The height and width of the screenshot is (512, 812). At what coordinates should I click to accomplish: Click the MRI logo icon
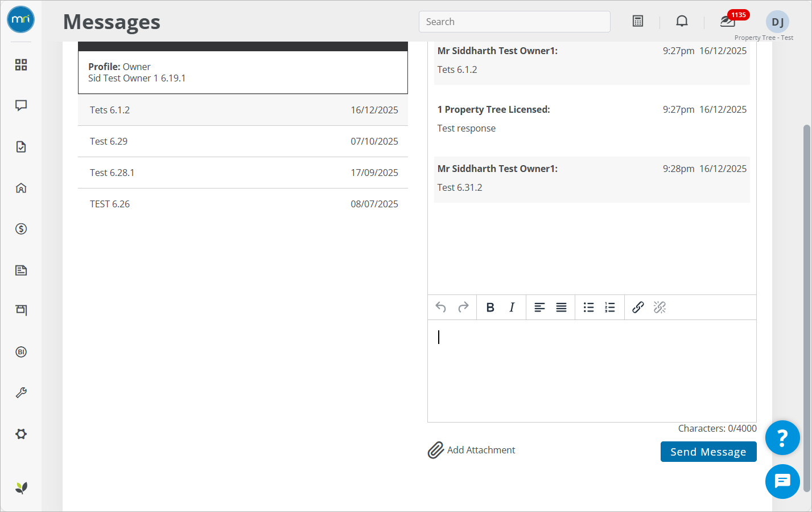tap(20, 19)
